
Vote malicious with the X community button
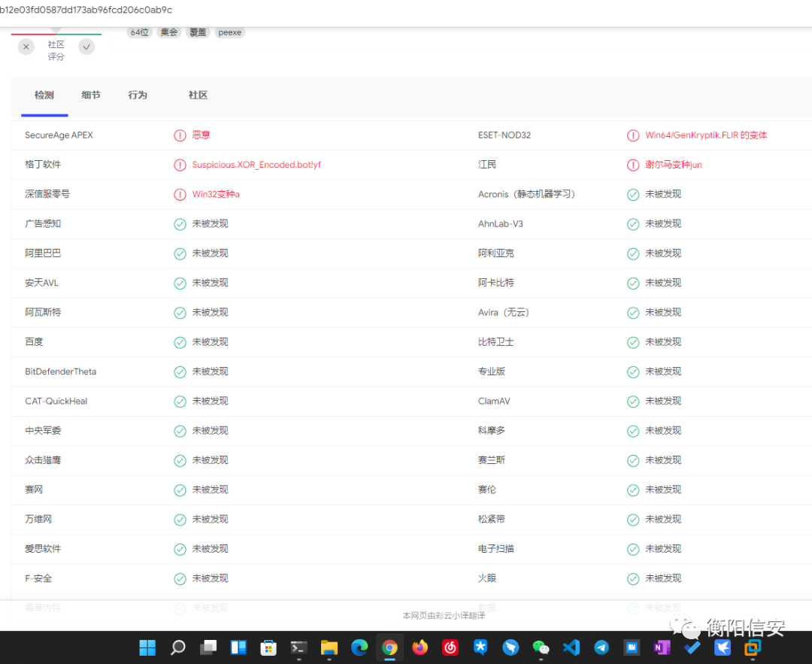[26, 47]
